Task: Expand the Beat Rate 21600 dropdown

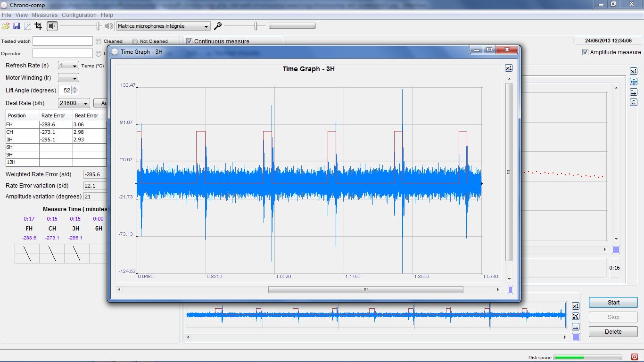Action: tap(74, 103)
